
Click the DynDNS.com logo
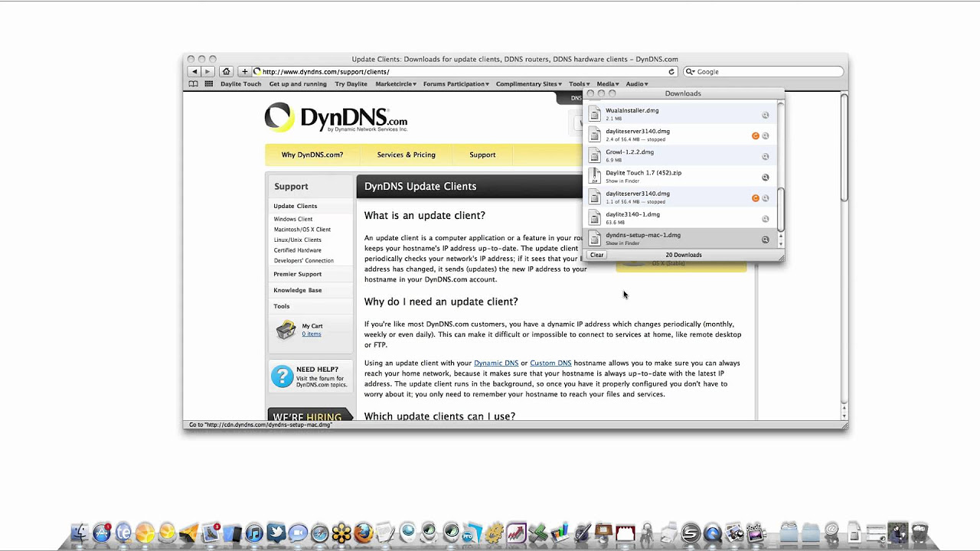336,118
